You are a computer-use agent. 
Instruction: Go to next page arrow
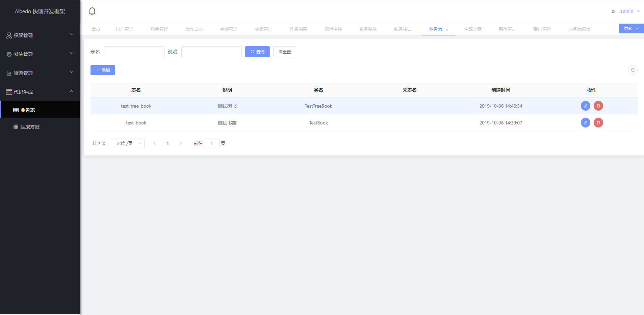181,143
